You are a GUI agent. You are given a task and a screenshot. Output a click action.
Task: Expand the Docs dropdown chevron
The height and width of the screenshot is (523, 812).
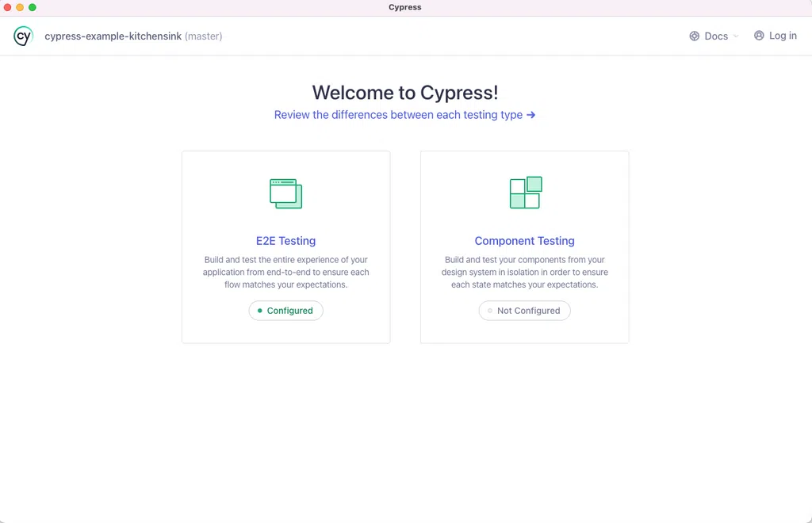[736, 36]
